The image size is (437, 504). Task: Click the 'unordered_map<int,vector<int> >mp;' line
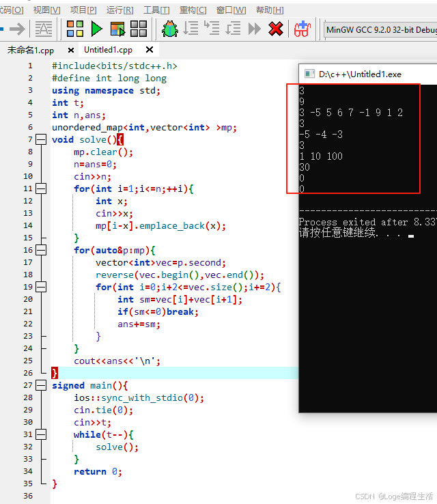(144, 128)
